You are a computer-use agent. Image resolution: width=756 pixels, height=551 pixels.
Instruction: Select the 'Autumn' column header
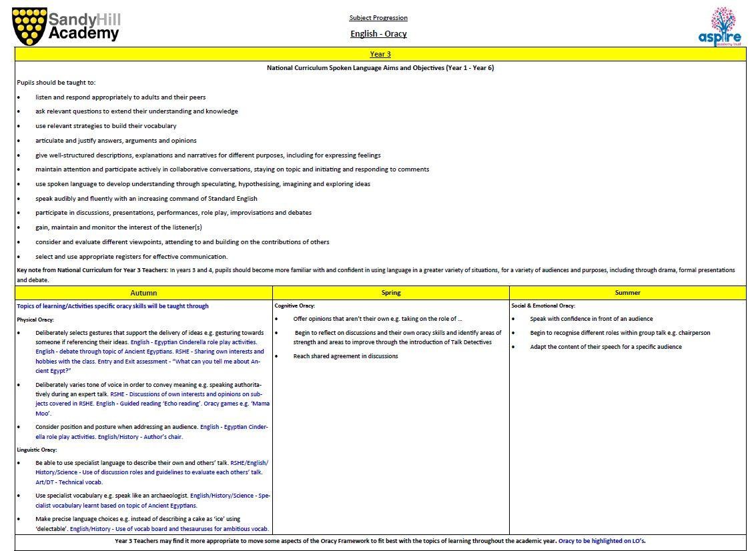(x=143, y=293)
